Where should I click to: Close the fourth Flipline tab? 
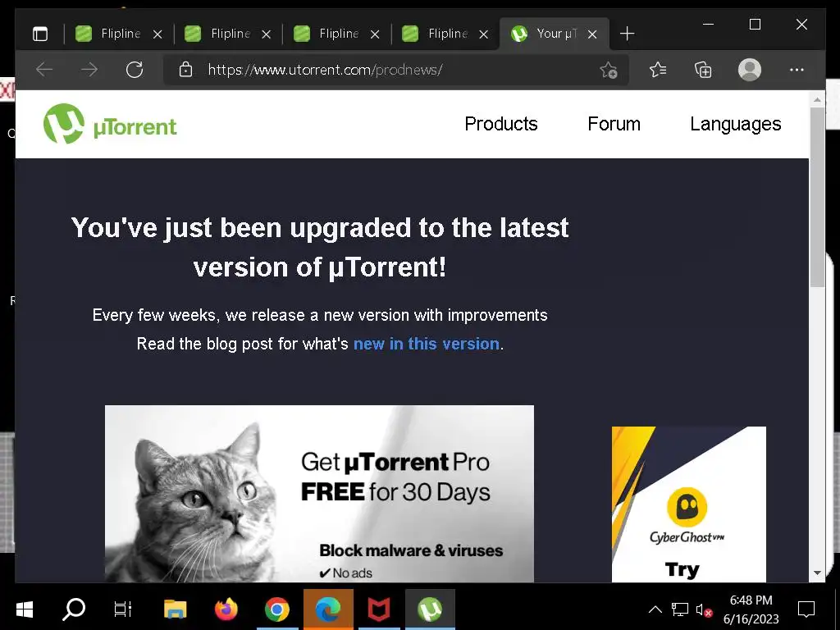483,34
